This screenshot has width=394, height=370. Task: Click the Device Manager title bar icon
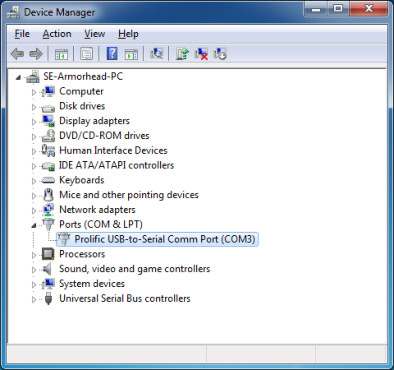pos(13,12)
